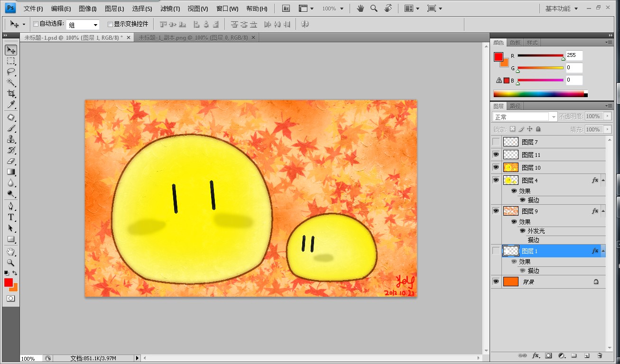
Task: Click the create new group folder icon
Action: coord(574,355)
